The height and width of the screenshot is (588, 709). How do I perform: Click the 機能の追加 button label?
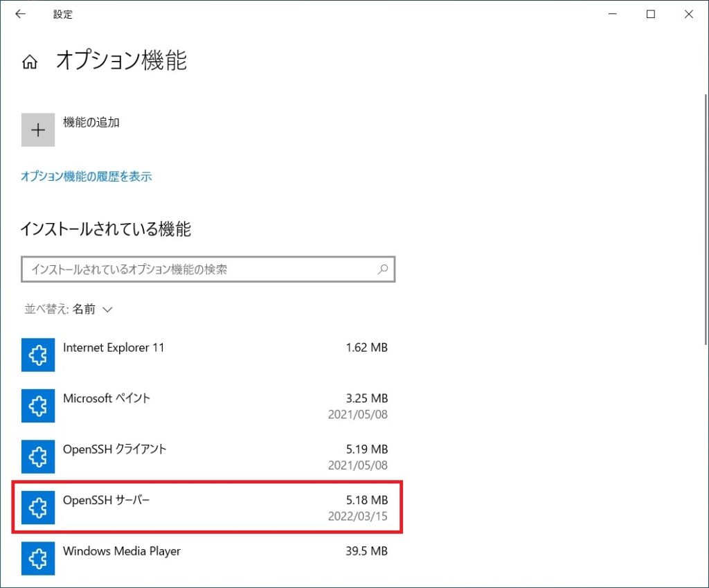click(x=91, y=123)
